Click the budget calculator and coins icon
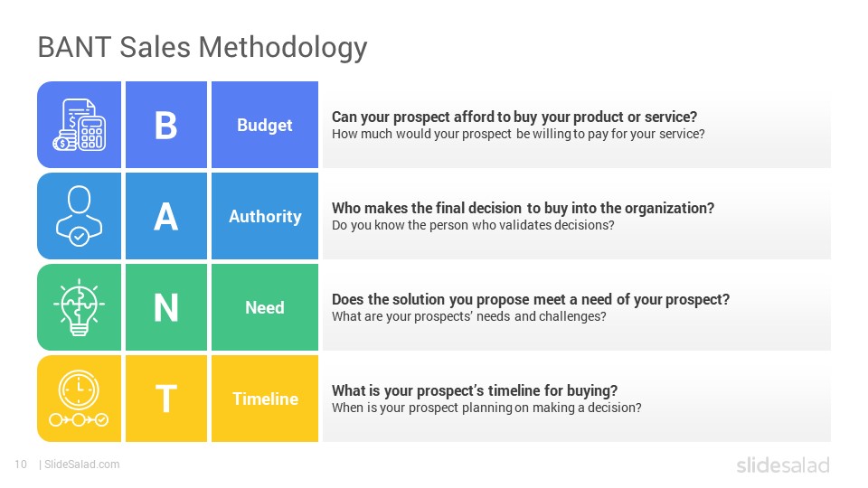This screenshot has height=488, width=868. [x=80, y=125]
